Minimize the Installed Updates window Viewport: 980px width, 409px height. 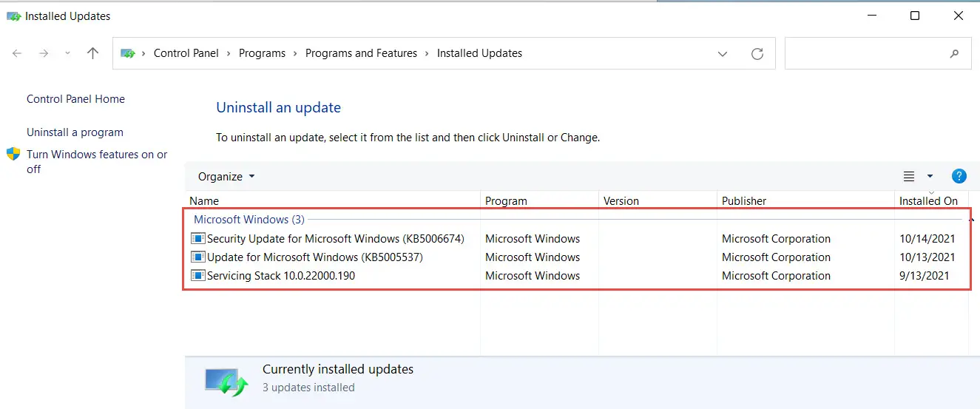pyautogui.click(x=871, y=16)
